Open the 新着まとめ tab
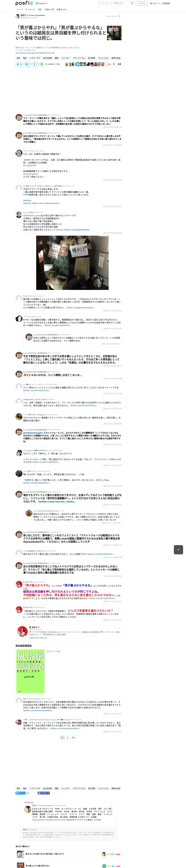The width and height of the screenshot is (186, 868). point(61,9)
